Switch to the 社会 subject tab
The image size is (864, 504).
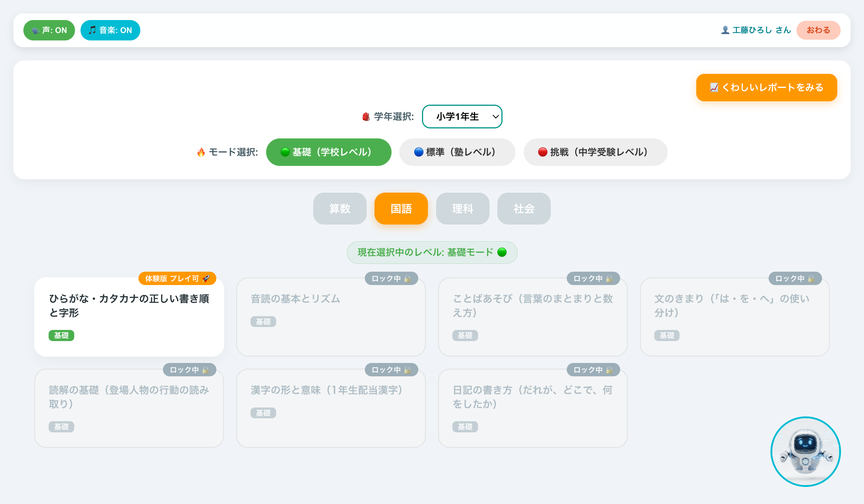[524, 209]
